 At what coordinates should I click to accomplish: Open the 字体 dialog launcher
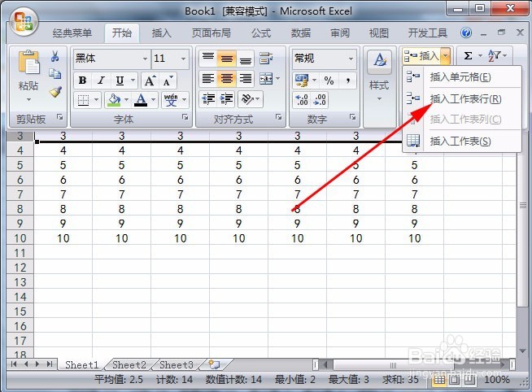click(185, 117)
